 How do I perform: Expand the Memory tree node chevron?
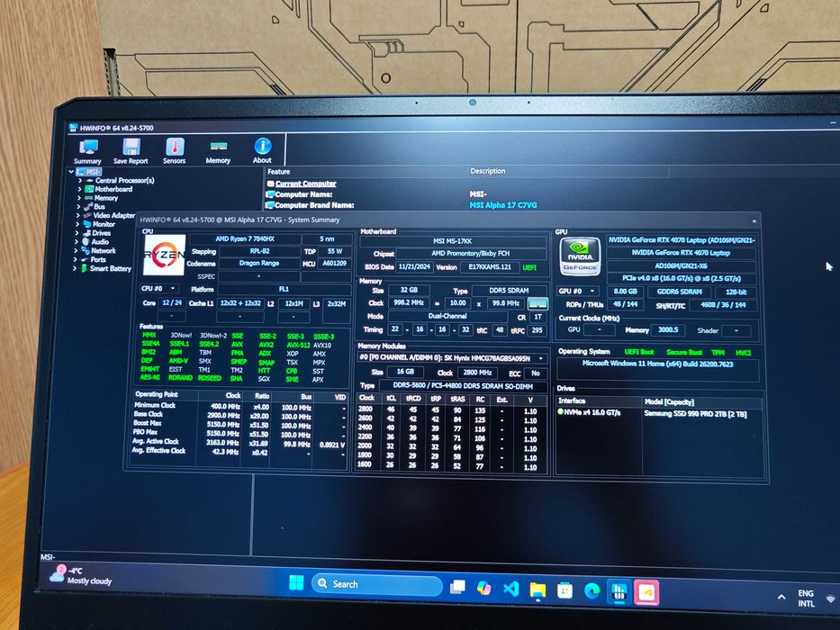(x=78, y=198)
